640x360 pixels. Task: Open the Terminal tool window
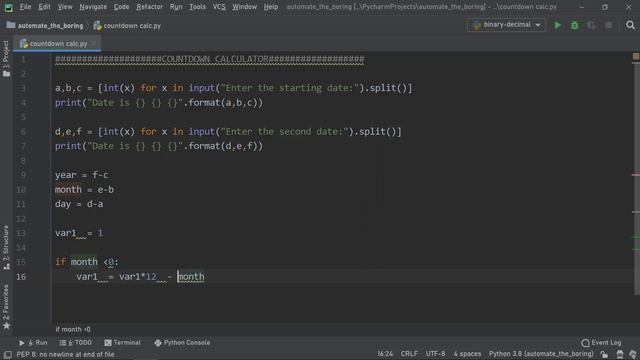[122, 343]
